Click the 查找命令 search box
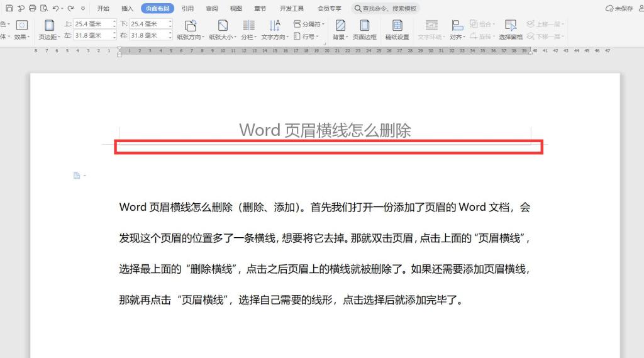 click(x=386, y=8)
